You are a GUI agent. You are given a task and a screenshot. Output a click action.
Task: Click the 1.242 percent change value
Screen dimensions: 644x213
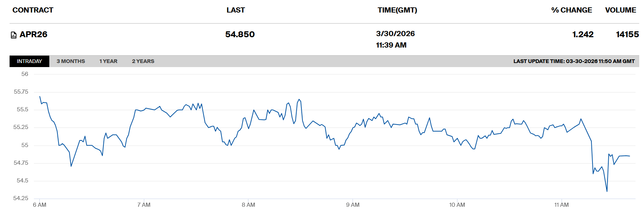click(x=583, y=34)
